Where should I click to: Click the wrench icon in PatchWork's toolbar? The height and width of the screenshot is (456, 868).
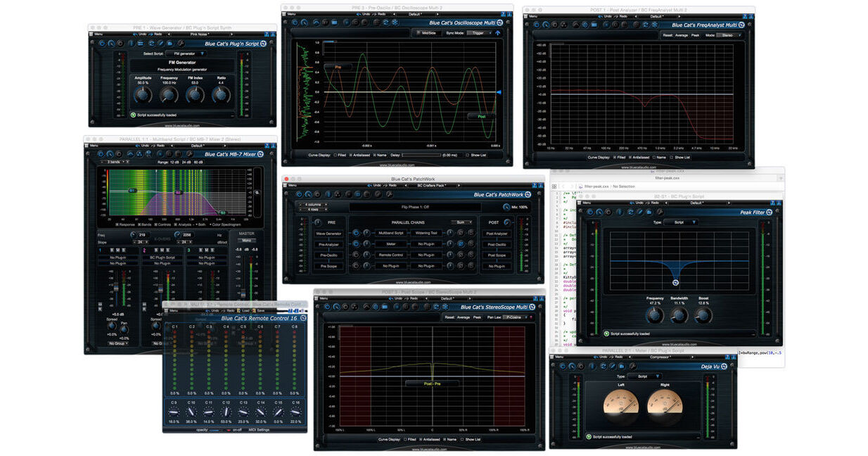(389, 194)
